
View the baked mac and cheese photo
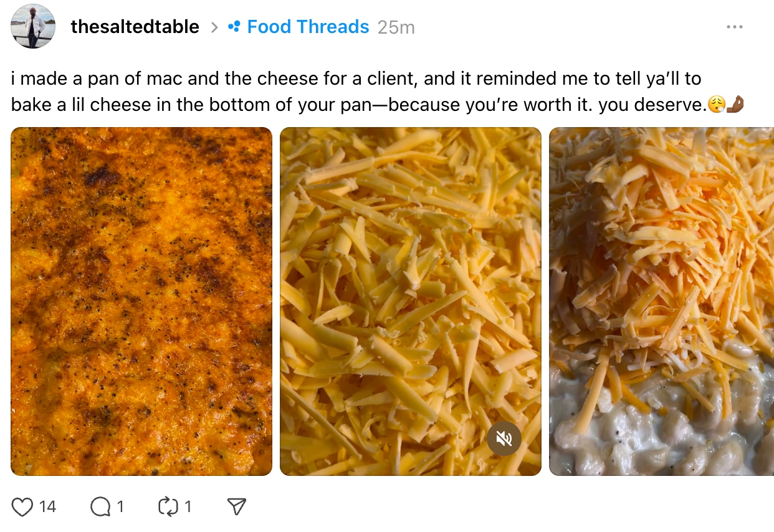coord(141,302)
